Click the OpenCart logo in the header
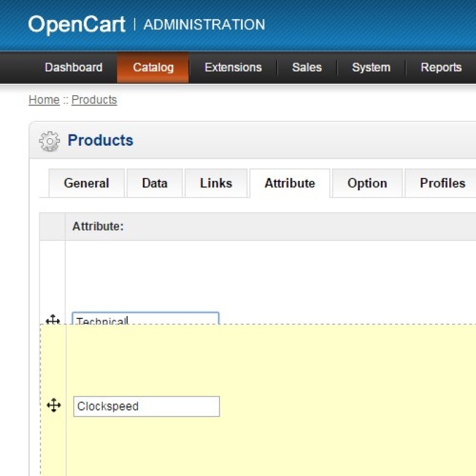Image resolution: width=476 pixels, height=476 pixels. [x=76, y=24]
